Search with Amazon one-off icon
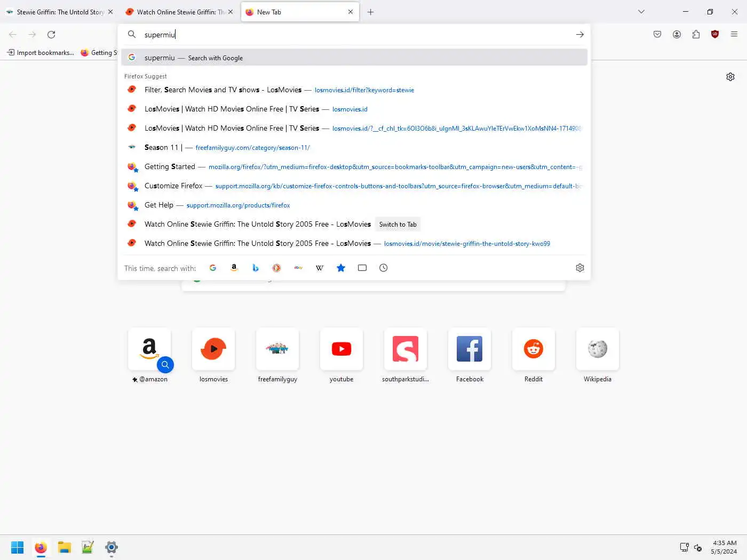The image size is (747, 560). (x=234, y=268)
